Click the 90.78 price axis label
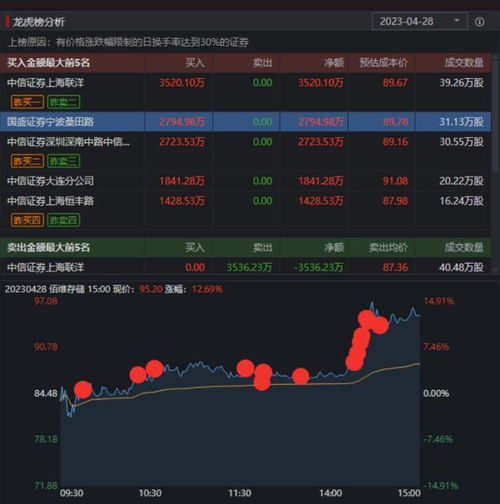This screenshot has width=500, height=504. click(x=46, y=347)
